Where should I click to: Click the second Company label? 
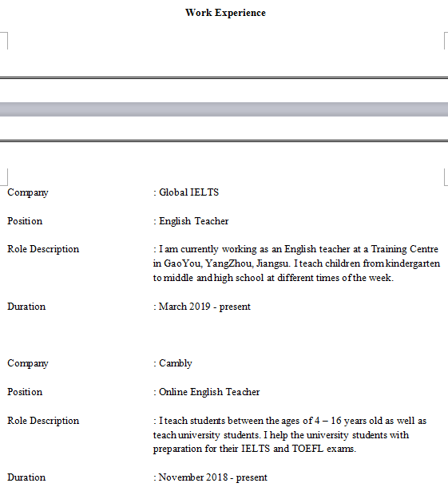pos(28,363)
